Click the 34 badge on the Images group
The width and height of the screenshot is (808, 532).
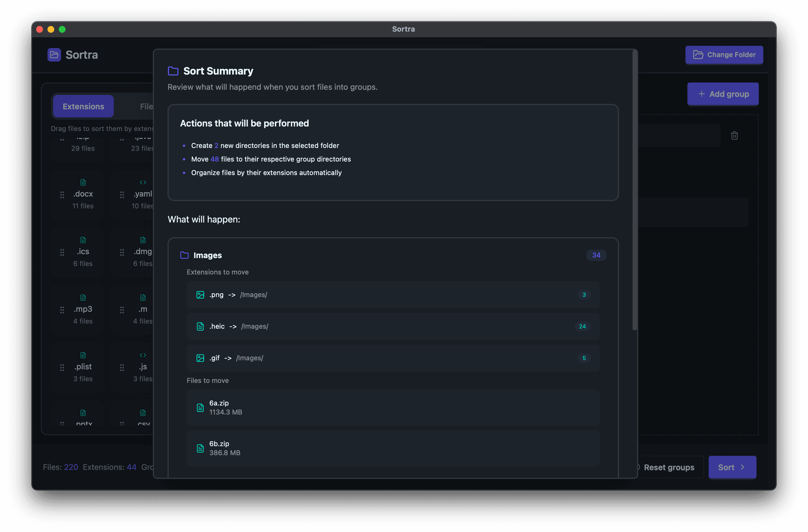[x=596, y=255]
